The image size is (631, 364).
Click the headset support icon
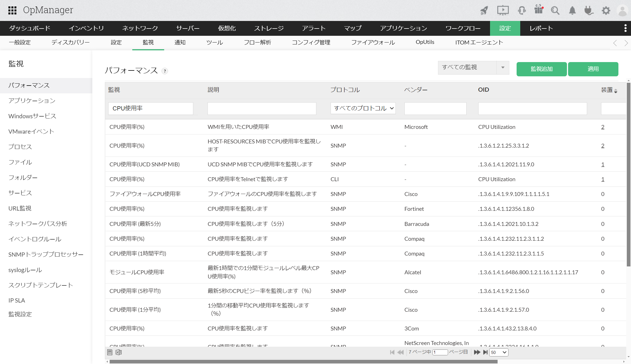click(x=521, y=11)
